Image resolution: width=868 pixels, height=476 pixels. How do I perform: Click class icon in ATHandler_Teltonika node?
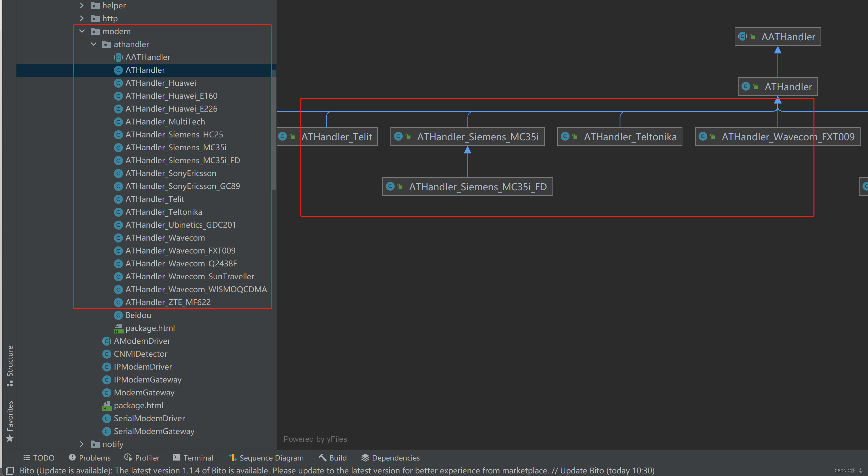pos(565,136)
